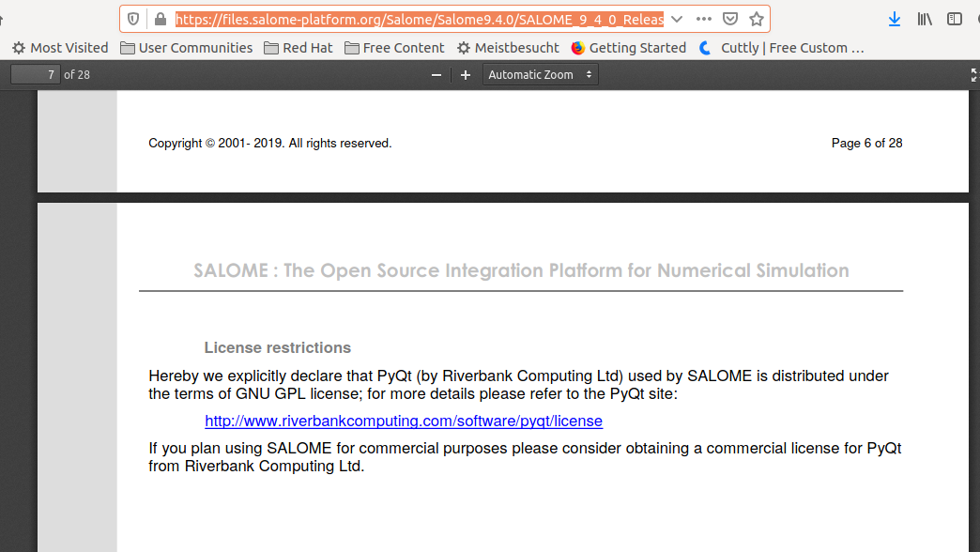Bookmark this page with star icon

(x=757, y=19)
